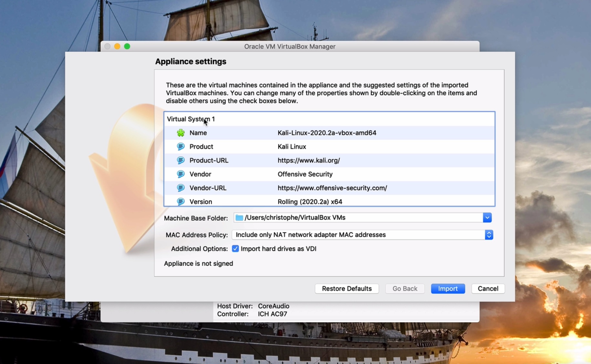Click the /Users/christophe/VirtualBox VMs path field
591x364 pixels.
[358, 218]
